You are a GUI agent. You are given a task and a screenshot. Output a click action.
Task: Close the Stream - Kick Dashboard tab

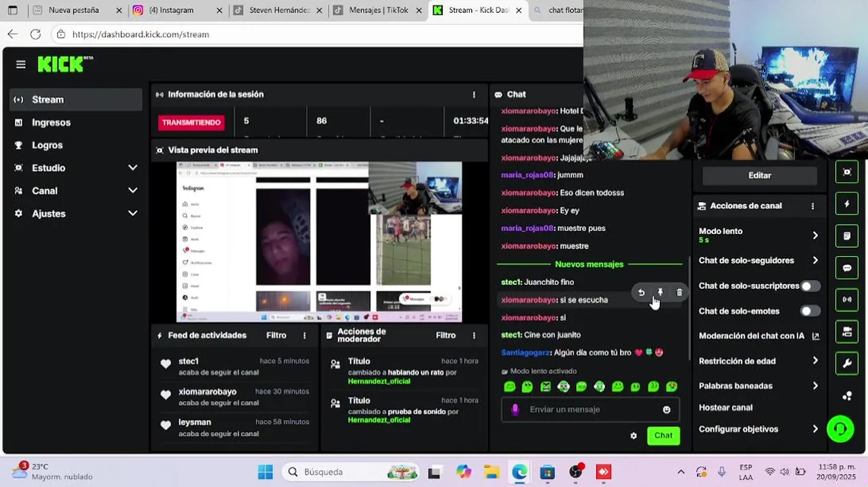coord(519,10)
